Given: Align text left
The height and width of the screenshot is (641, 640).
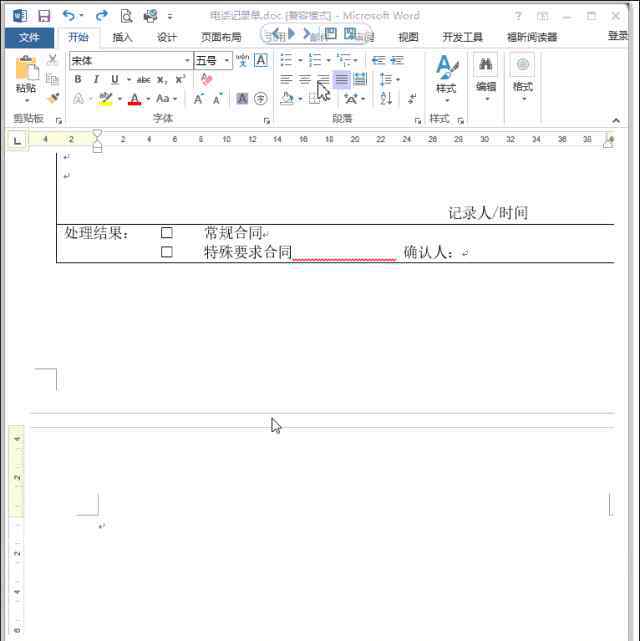Looking at the screenshot, I should pos(286,79).
